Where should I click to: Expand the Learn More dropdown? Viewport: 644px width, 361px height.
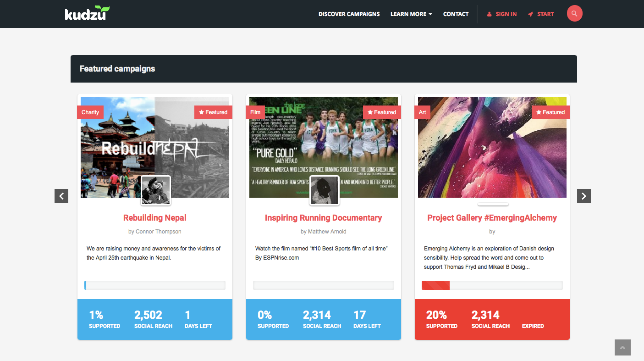[411, 14]
